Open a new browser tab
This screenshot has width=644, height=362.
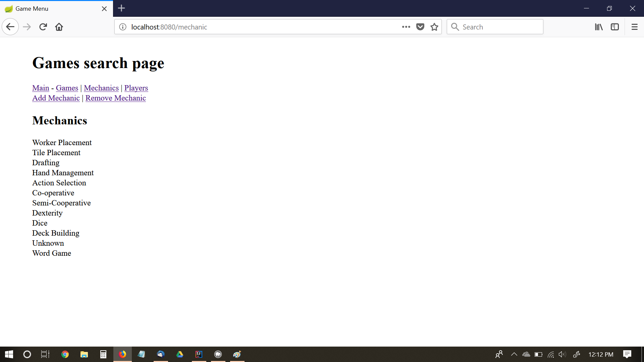pos(121,8)
